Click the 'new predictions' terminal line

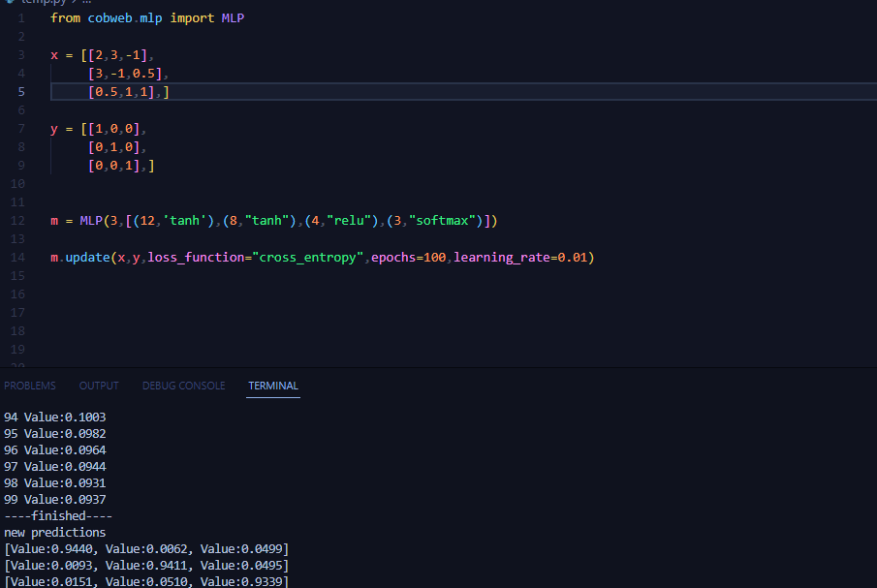[55, 533]
